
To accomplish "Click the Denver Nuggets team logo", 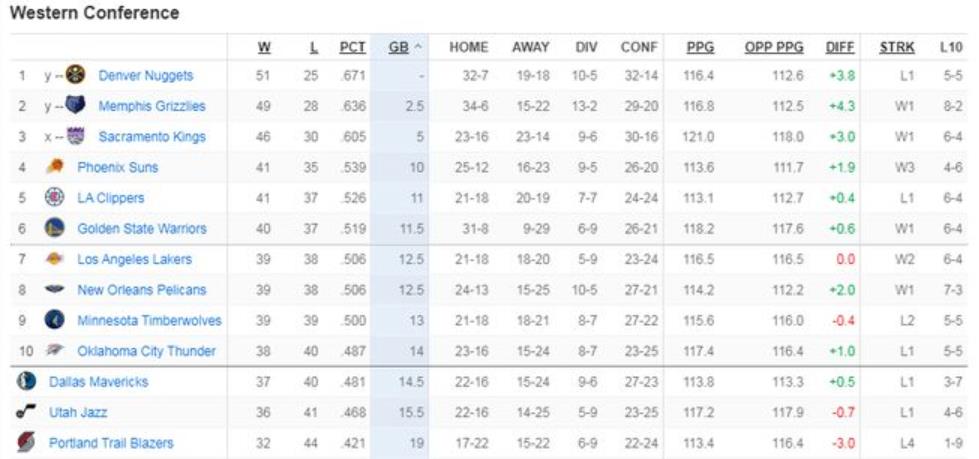I will (76, 75).
